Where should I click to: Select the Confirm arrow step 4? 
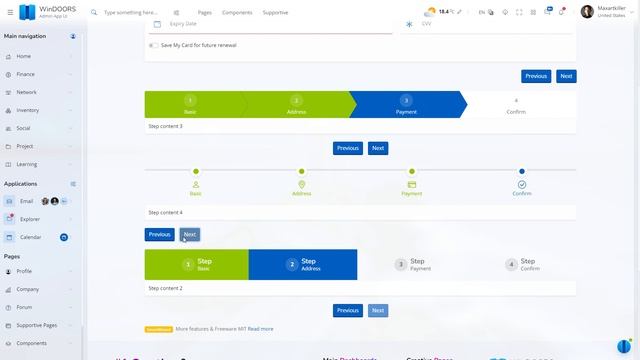pyautogui.click(x=516, y=105)
